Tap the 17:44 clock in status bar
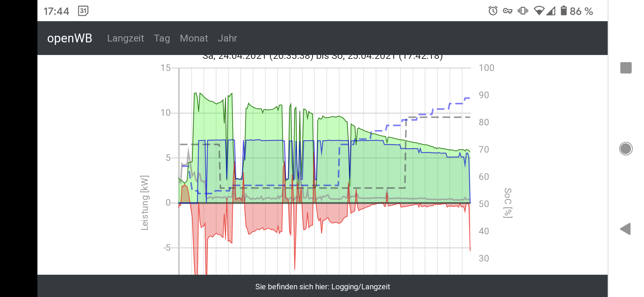The image size is (644, 297). click(56, 11)
